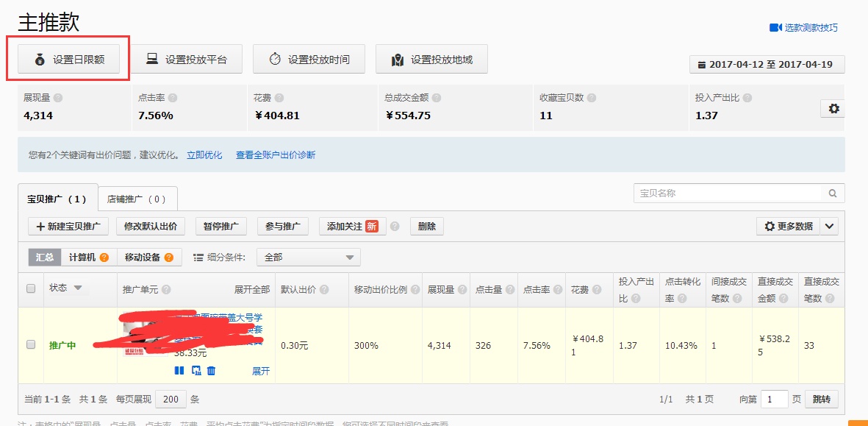Click the trash delete icon in the product row

click(212, 370)
